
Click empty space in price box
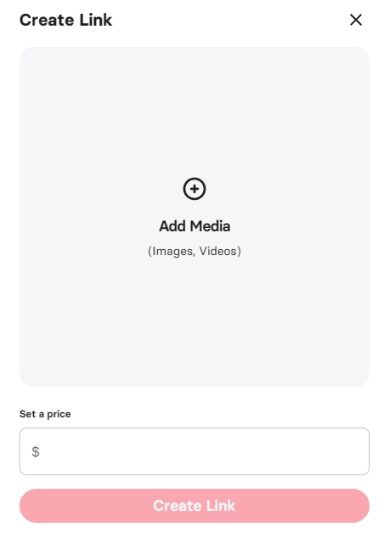204,451
